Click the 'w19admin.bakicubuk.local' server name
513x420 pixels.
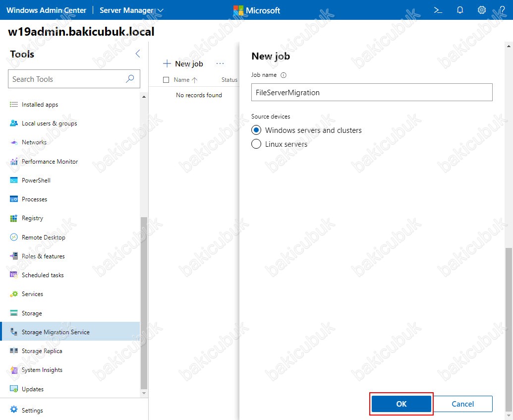coord(81,31)
